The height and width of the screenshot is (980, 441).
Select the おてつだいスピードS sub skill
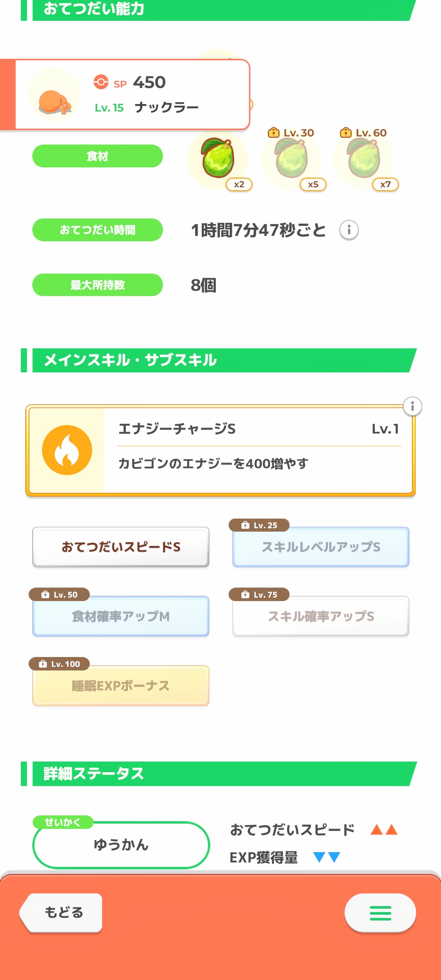click(x=121, y=547)
